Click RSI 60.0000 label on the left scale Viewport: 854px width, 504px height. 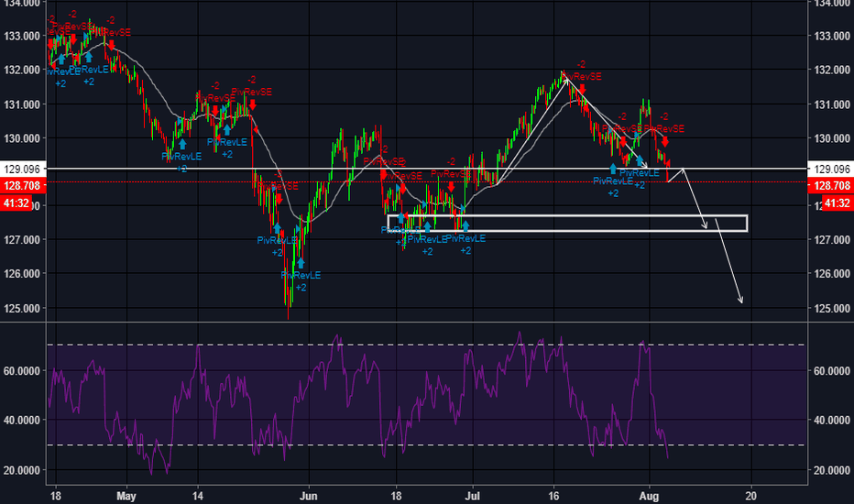pyautogui.click(x=22, y=371)
